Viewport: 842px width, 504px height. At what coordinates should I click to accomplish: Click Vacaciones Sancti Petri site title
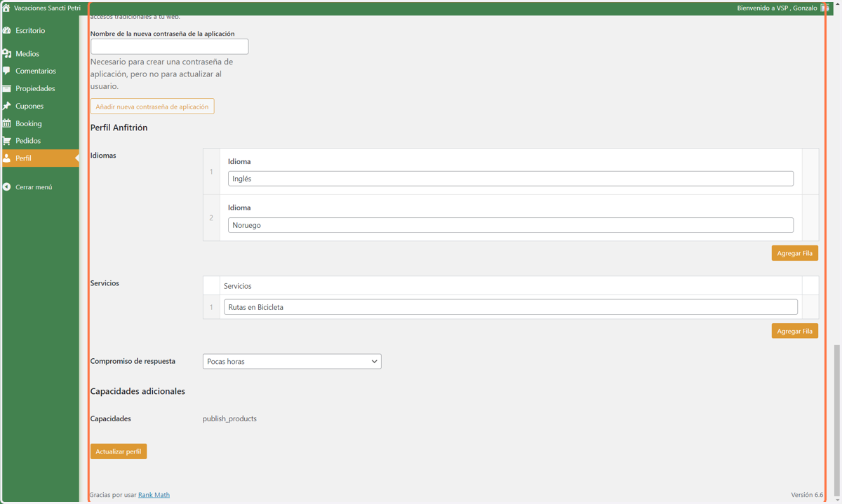(47, 8)
